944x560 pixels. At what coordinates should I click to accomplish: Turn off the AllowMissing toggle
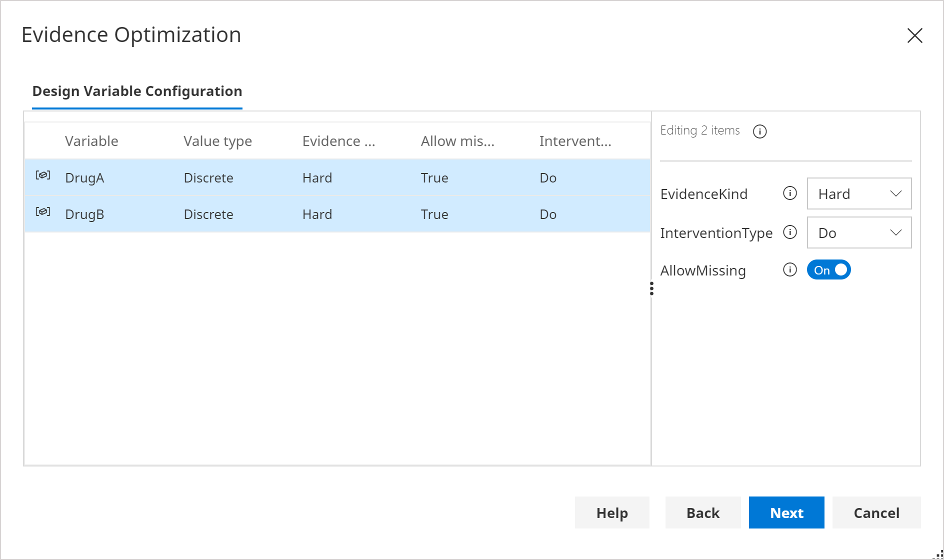[828, 270]
